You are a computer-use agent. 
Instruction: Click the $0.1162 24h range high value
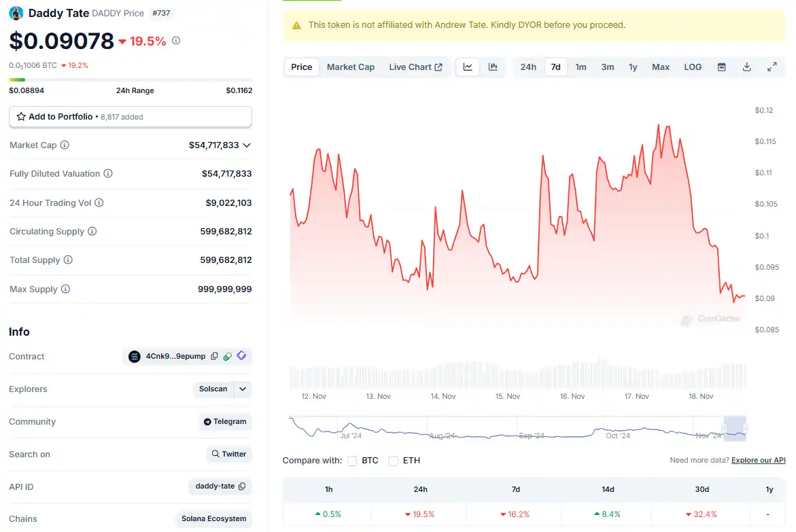click(x=239, y=90)
